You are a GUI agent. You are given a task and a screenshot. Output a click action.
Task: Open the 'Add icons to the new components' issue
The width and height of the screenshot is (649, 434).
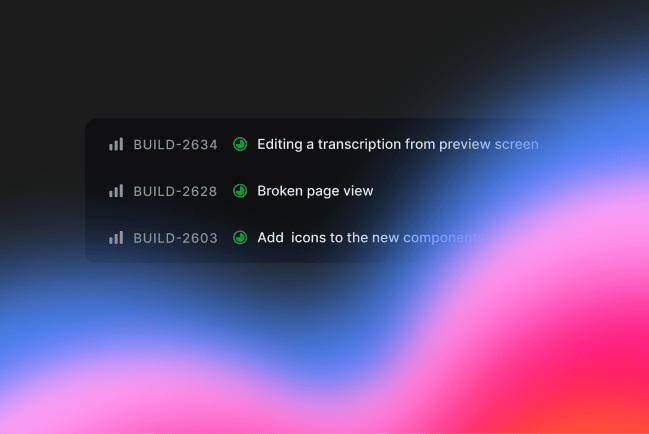coord(370,238)
